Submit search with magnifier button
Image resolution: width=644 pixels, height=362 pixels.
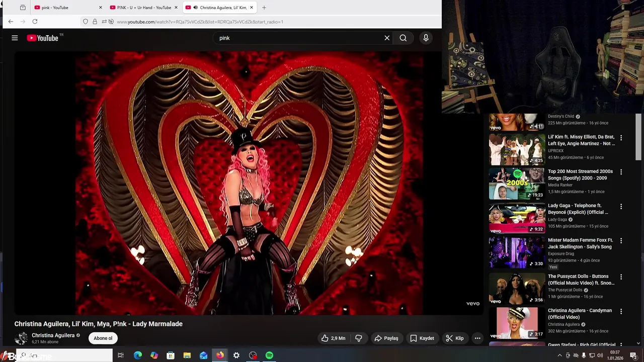403,38
